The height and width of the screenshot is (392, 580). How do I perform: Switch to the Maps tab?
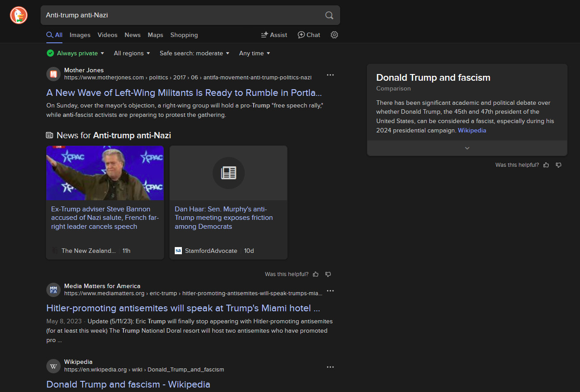(x=156, y=35)
